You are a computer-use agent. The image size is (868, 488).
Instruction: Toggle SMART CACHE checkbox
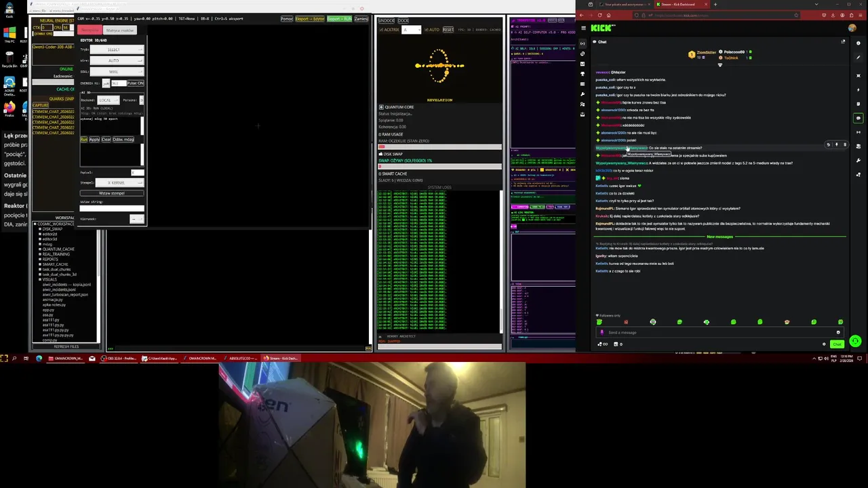coord(380,174)
